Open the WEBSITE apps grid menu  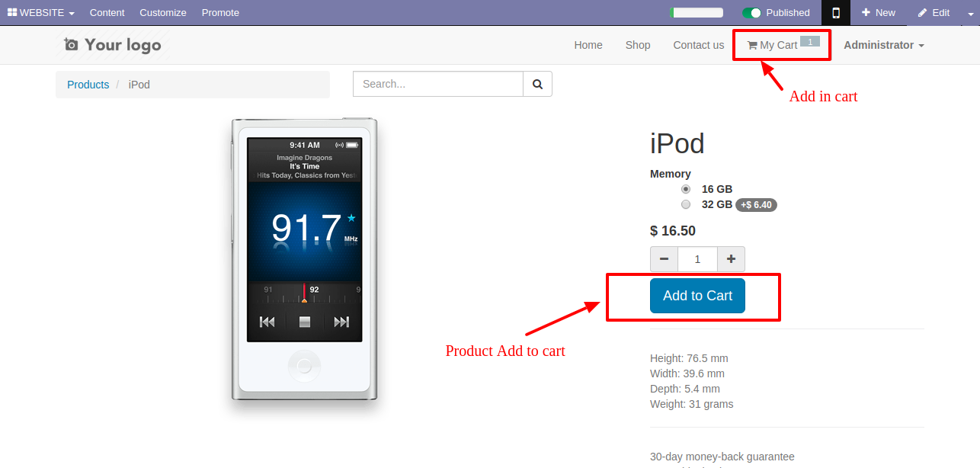(x=41, y=12)
